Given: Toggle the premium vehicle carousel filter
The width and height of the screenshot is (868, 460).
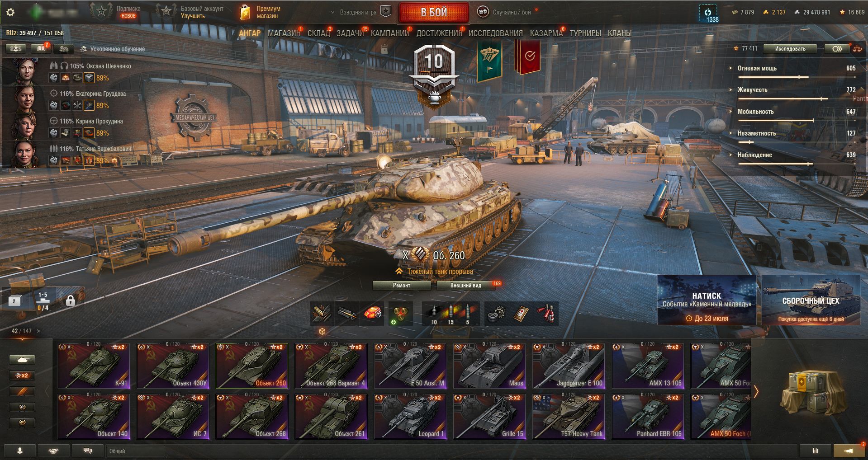Looking at the screenshot, I should (x=22, y=391).
